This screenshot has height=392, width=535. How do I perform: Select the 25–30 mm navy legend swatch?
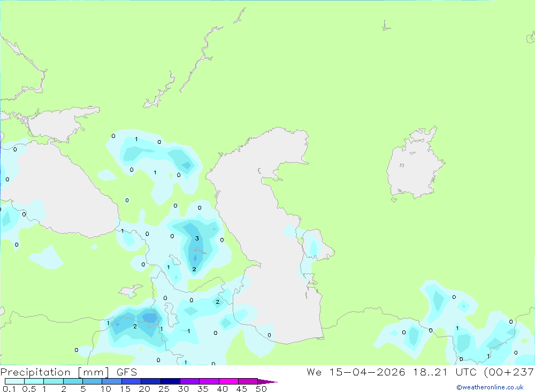[170, 381]
